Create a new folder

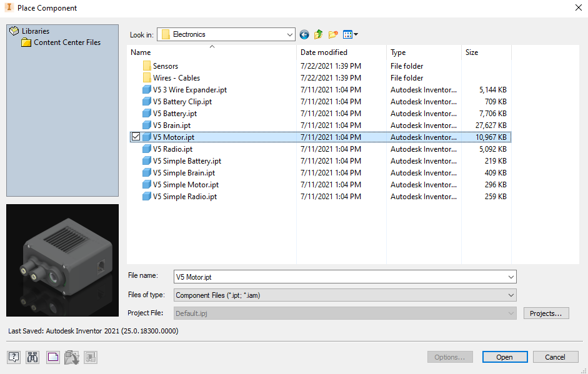[x=333, y=34]
